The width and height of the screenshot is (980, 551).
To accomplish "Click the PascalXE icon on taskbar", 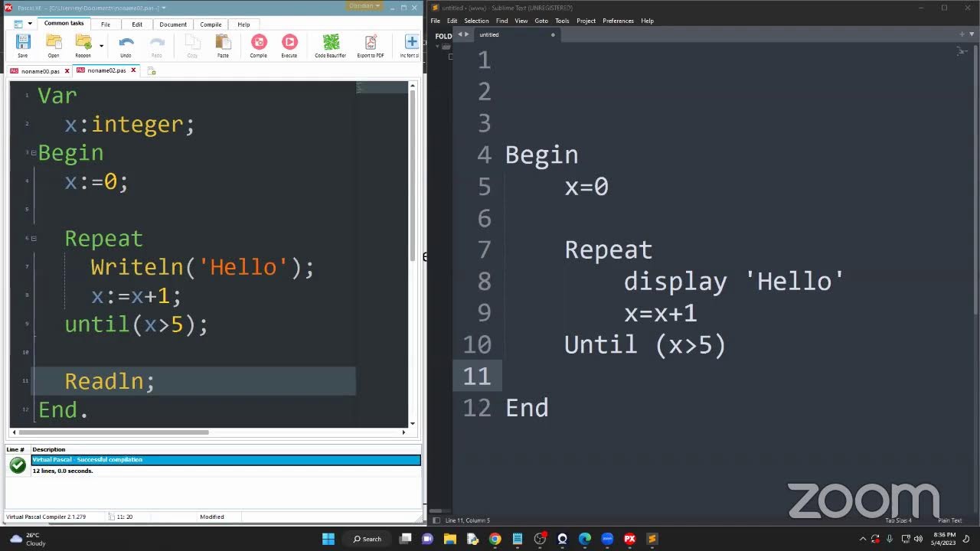I will pyautogui.click(x=629, y=539).
